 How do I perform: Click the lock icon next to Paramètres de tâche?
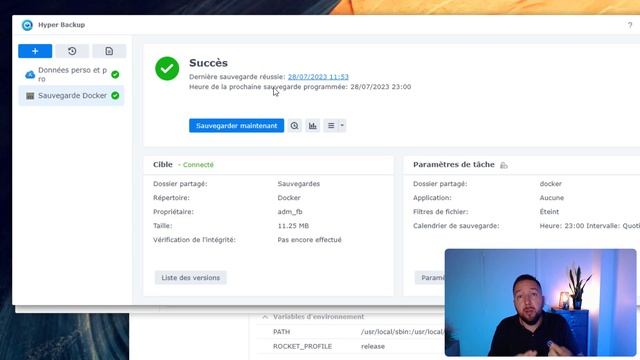504,165
